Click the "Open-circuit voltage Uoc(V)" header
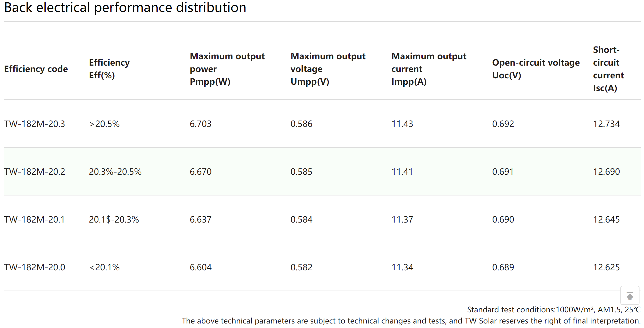Screen dimensions: 644x328 [536, 69]
